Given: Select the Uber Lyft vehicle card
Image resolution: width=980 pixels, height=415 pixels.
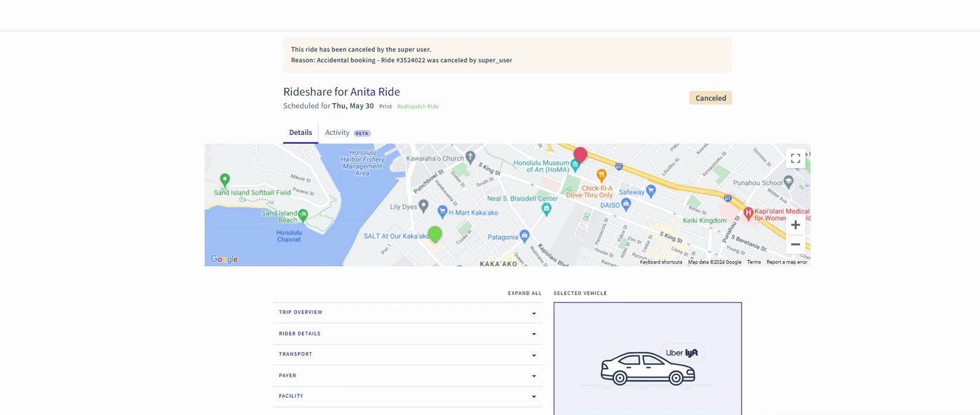Looking at the screenshot, I should pos(647,359).
